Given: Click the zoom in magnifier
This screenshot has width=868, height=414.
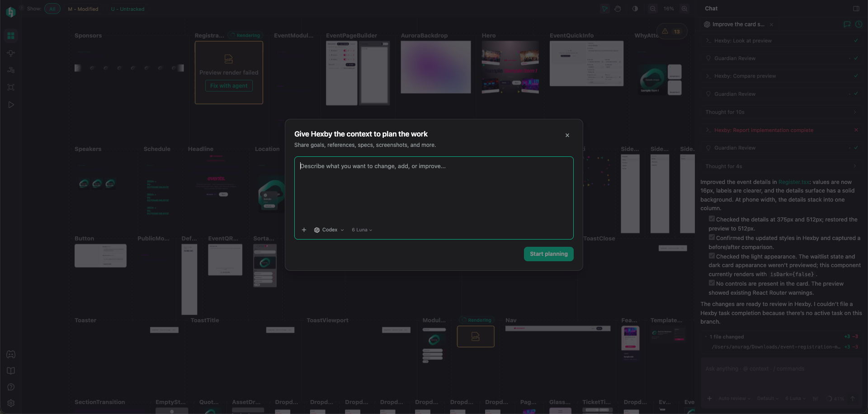Looking at the screenshot, I should pos(684,9).
